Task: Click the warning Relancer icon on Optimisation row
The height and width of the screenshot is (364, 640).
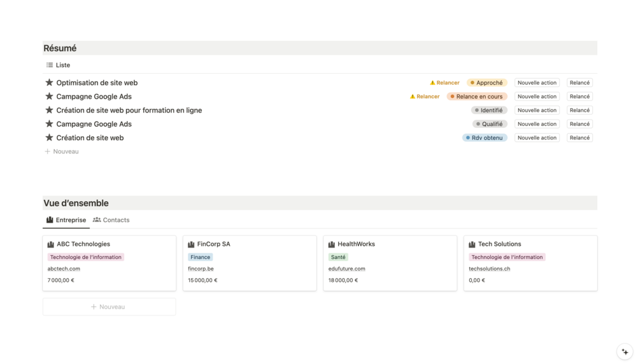Action: (x=432, y=83)
